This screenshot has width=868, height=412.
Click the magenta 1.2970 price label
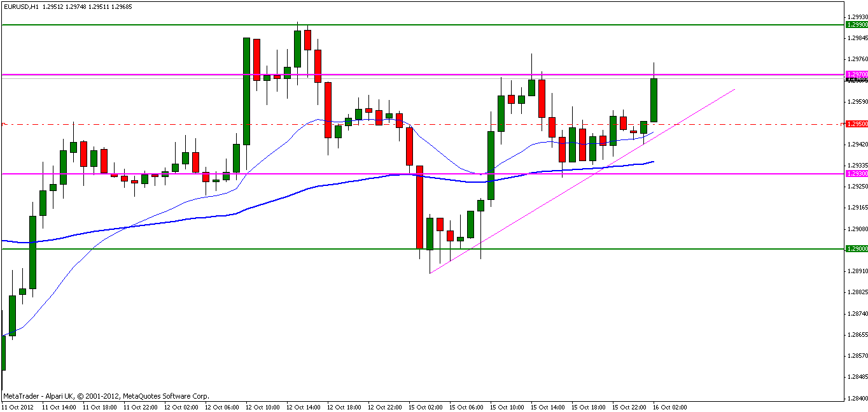pos(856,74)
